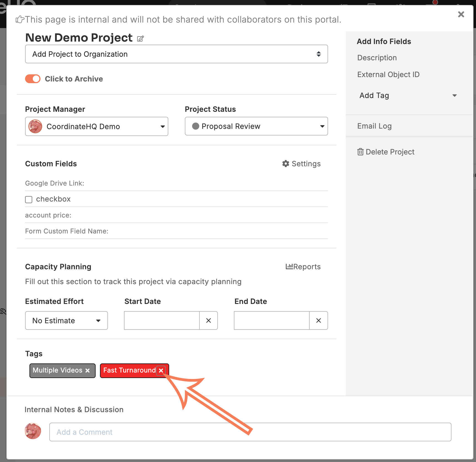Open Custom Fields Settings

(x=301, y=164)
